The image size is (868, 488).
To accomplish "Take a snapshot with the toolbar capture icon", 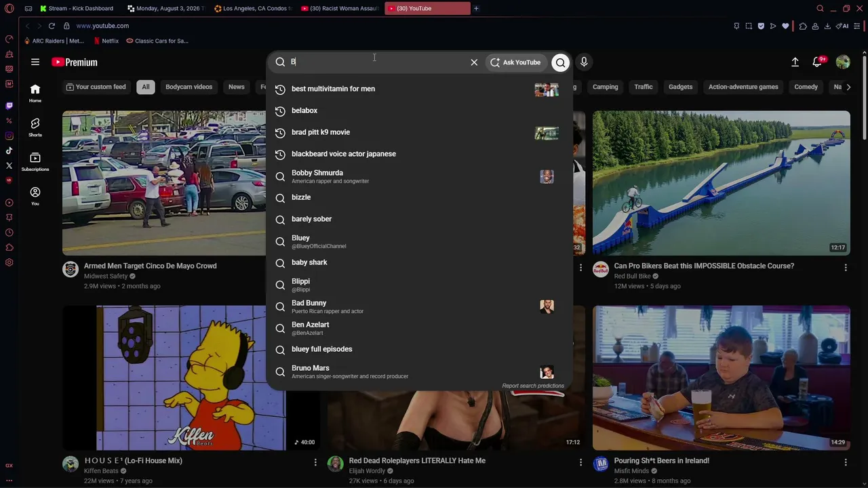I will 749,26.
